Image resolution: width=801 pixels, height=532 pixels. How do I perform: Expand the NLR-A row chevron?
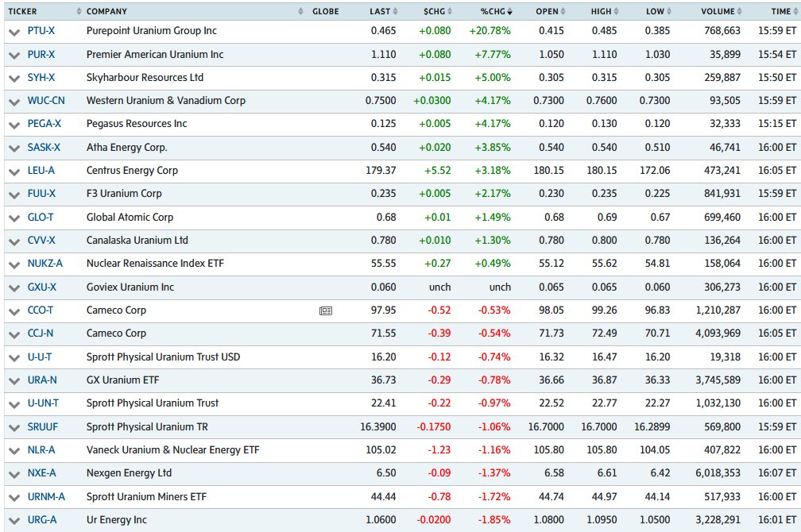(14, 451)
